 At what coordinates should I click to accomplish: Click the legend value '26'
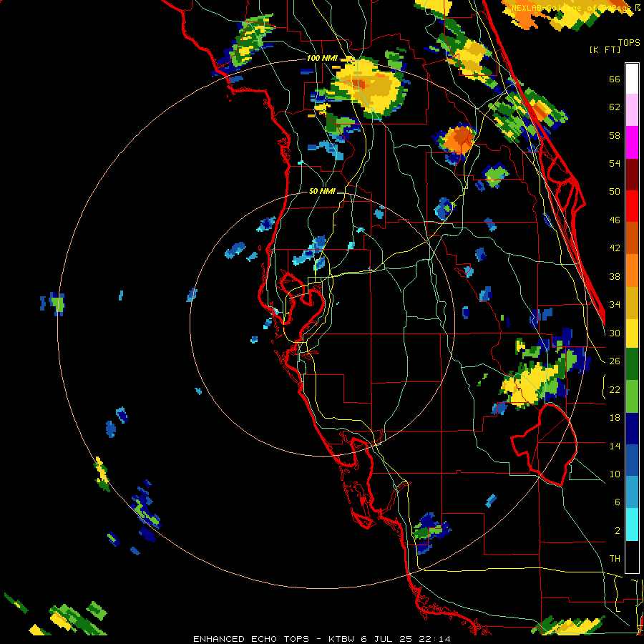pos(615,361)
